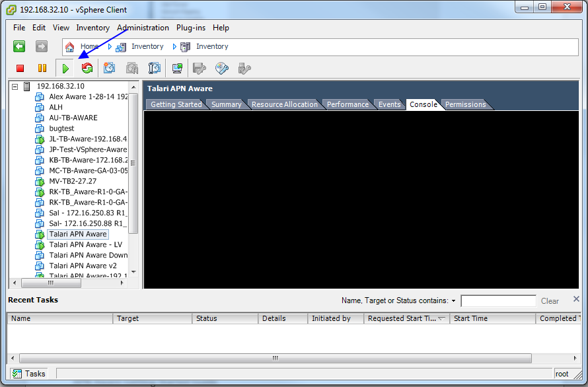This screenshot has width=588, height=387.
Task: Open dropdown after Home in breadcrumb
Action: 110,46
